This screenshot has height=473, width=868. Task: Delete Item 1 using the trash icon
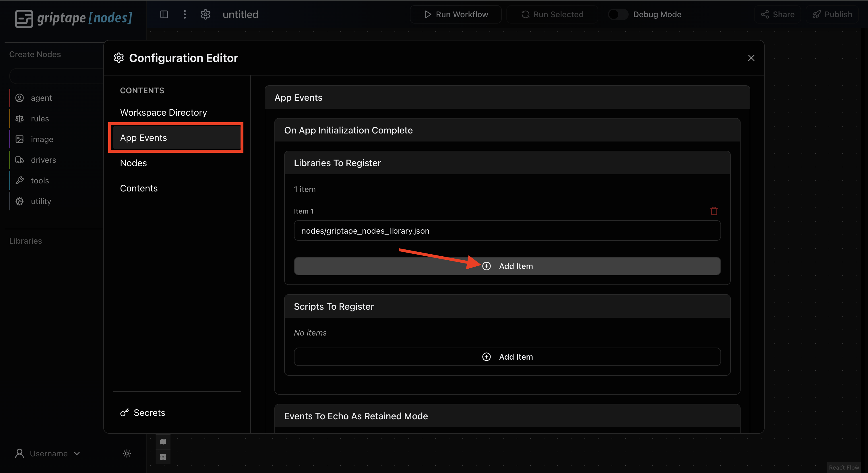pos(714,211)
